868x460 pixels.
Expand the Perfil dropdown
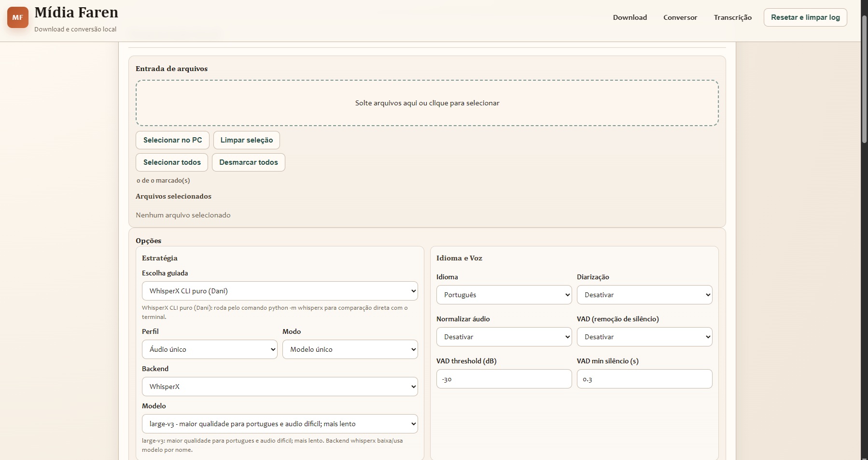pyautogui.click(x=210, y=349)
